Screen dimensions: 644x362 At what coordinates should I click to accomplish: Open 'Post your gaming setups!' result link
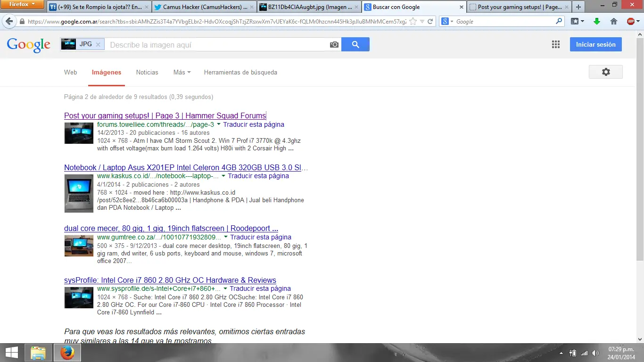pos(165,115)
